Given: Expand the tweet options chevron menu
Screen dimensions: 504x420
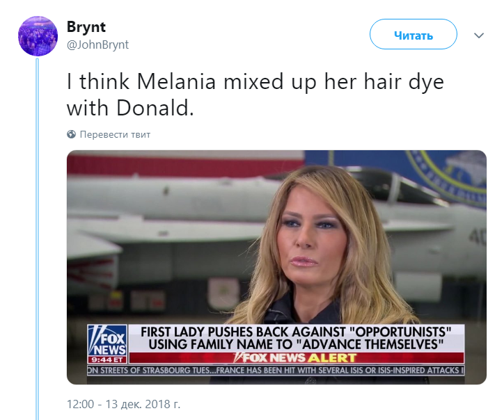Looking at the screenshot, I should (479, 35).
